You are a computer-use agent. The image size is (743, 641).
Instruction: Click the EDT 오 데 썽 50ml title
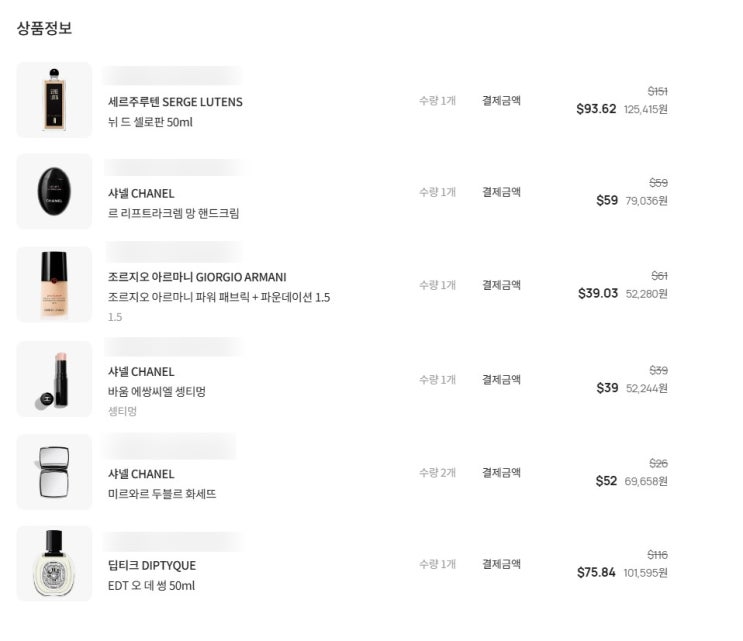(151, 586)
